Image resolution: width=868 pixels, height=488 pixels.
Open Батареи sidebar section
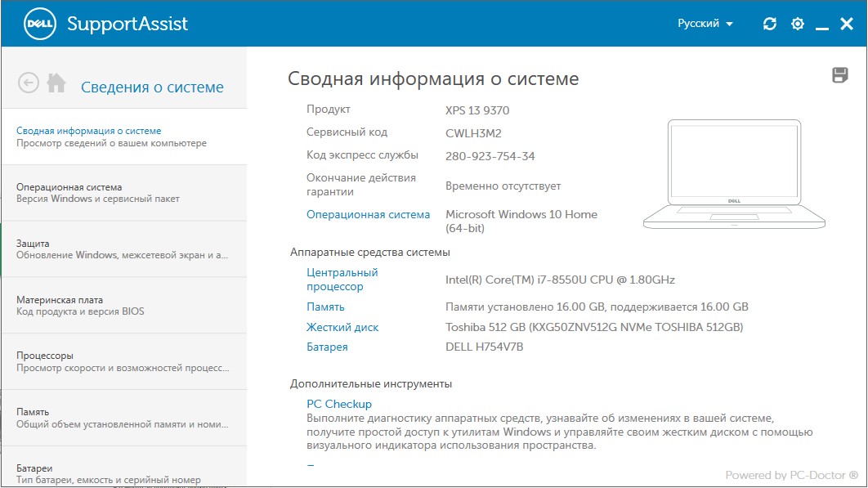pyautogui.click(x=124, y=467)
